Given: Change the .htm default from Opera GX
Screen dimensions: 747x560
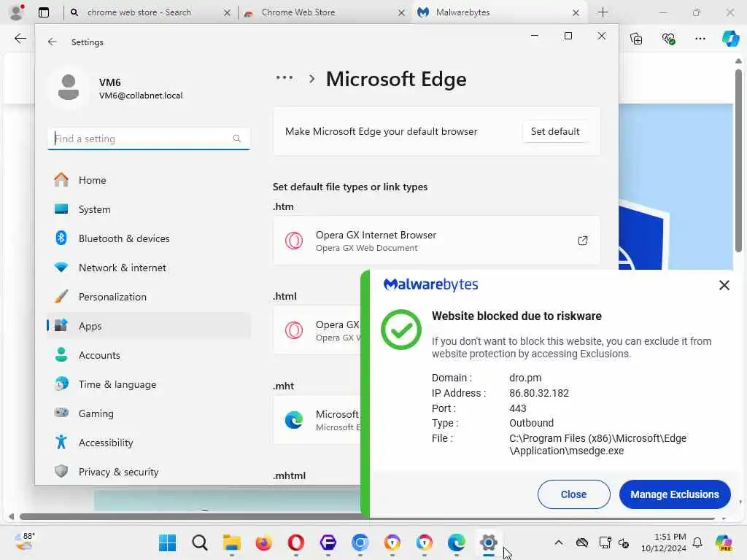Looking at the screenshot, I should (436, 241).
